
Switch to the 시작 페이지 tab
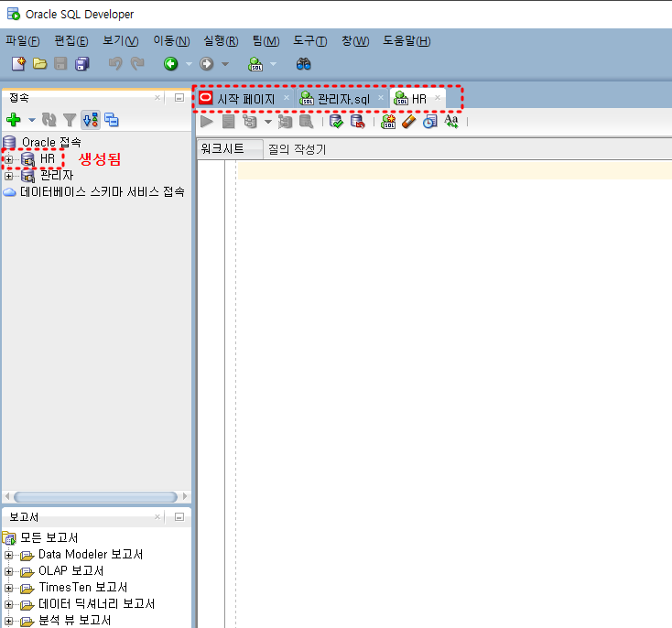245,99
